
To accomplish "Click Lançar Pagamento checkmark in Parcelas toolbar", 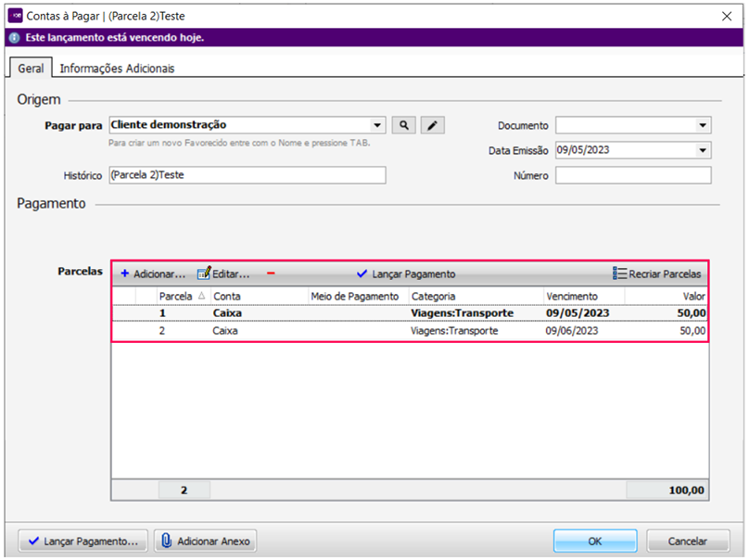I will pyautogui.click(x=362, y=274).
